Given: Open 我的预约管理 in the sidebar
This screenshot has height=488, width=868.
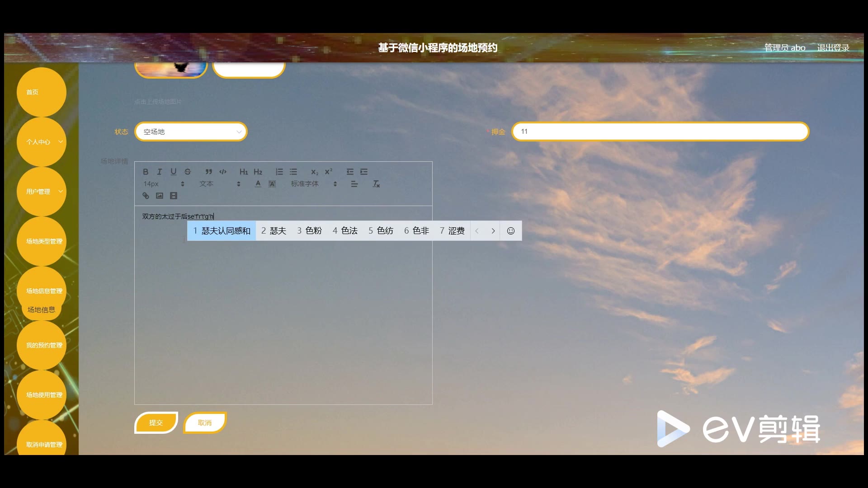Looking at the screenshot, I should pos(42,345).
